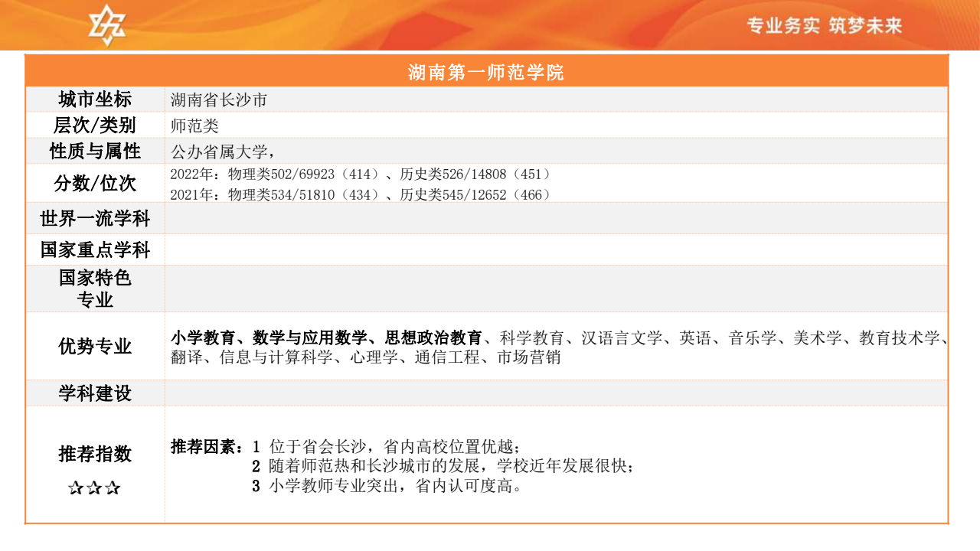The height and width of the screenshot is (551, 980).
Task: Click the slogan 专业务实 筑梦未来
Action: click(825, 26)
